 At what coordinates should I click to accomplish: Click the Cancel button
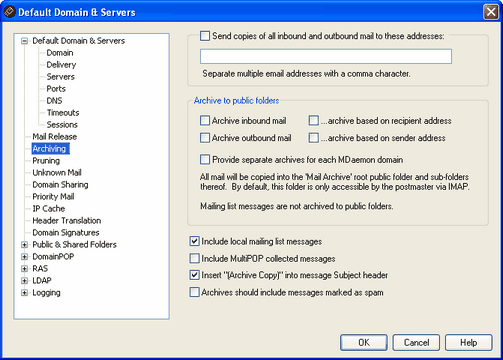coord(416,342)
